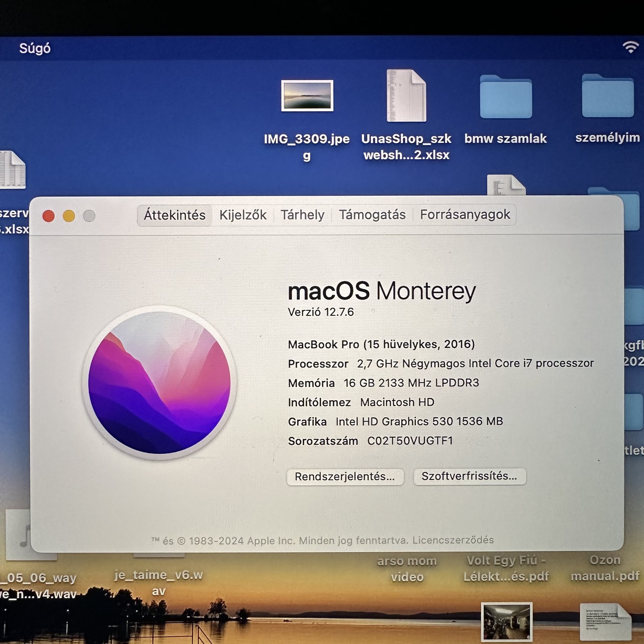Switch to the Áttekintés tab
Image resolution: width=644 pixels, height=644 pixels.
point(174,215)
